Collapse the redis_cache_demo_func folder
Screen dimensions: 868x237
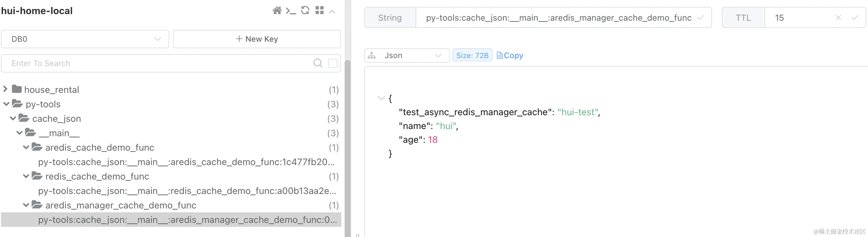[x=26, y=176]
